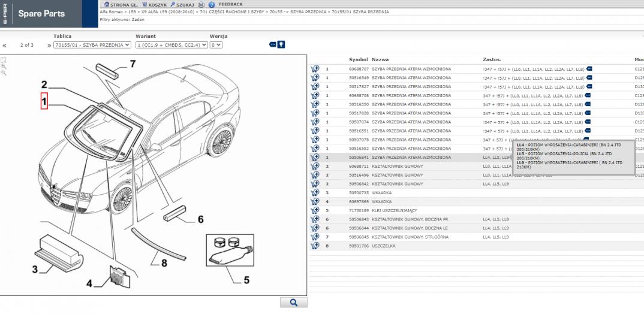This screenshot has height=314, width=644.
Task: Select callout number 2 on the diagram
Action: click(44, 85)
